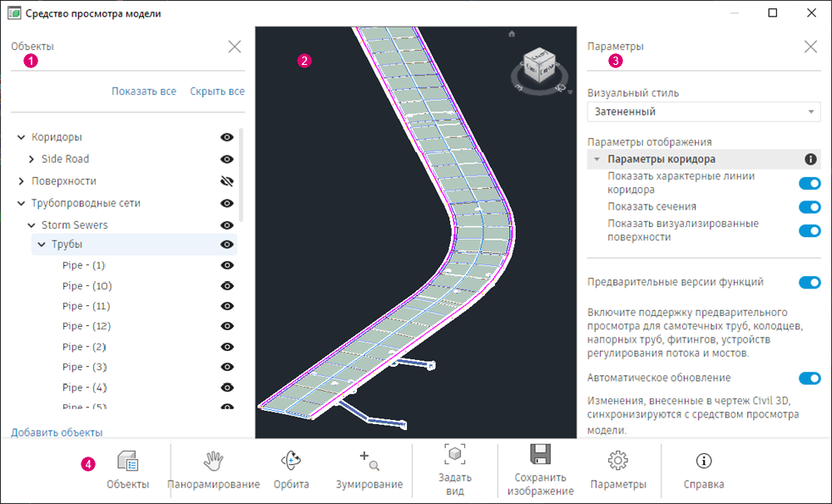
Task: Hide Pipe - (4) with eye icon
Action: click(227, 388)
